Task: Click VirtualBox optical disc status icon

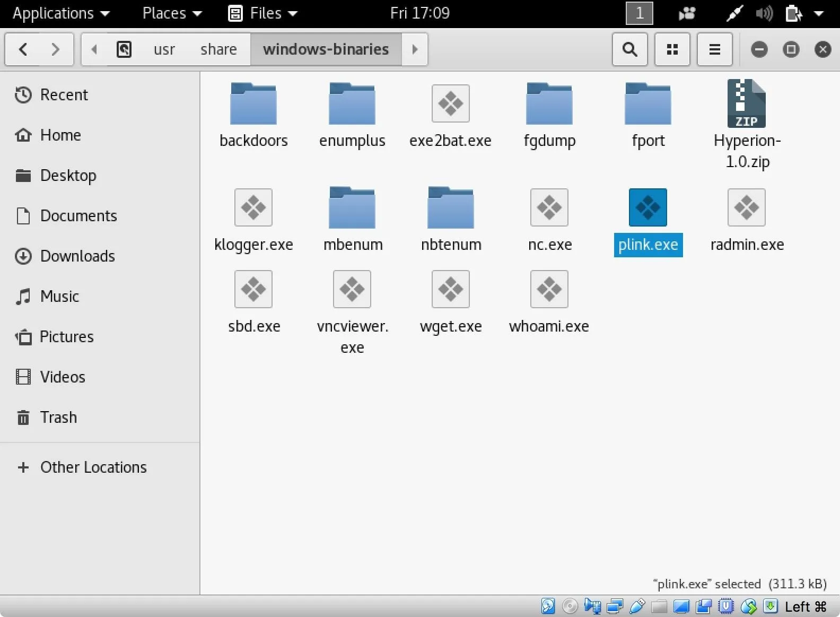Action: pyautogui.click(x=570, y=606)
